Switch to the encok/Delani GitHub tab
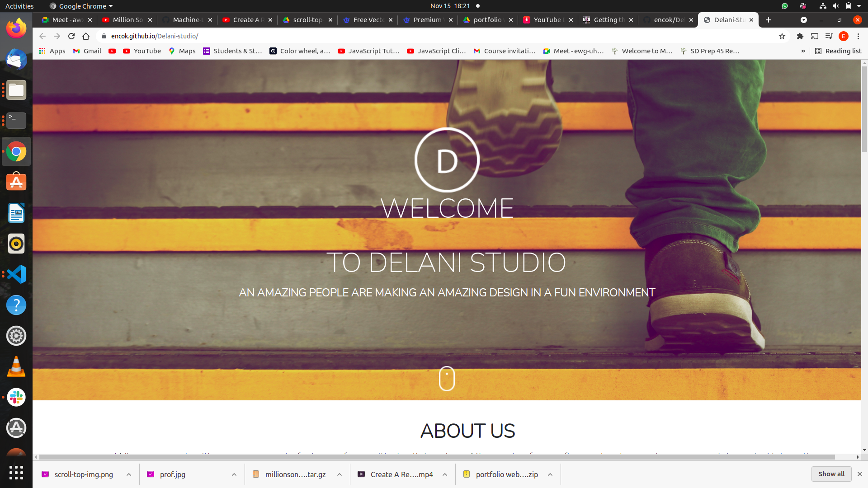868x488 pixels. (x=668, y=20)
